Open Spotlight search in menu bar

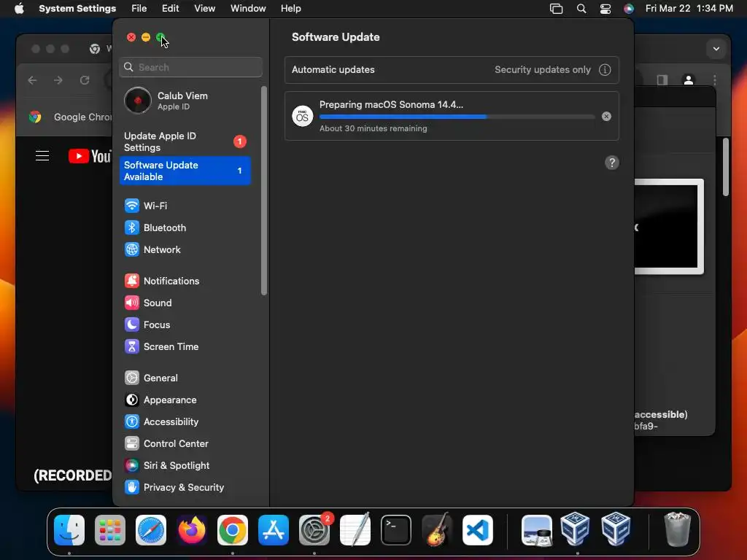tap(581, 9)
